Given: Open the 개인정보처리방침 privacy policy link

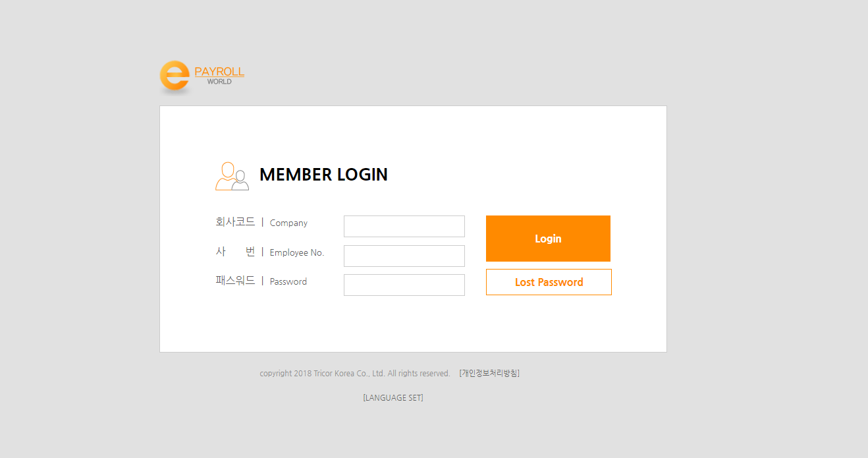Looking at the screenshot, I should (489, 373).
